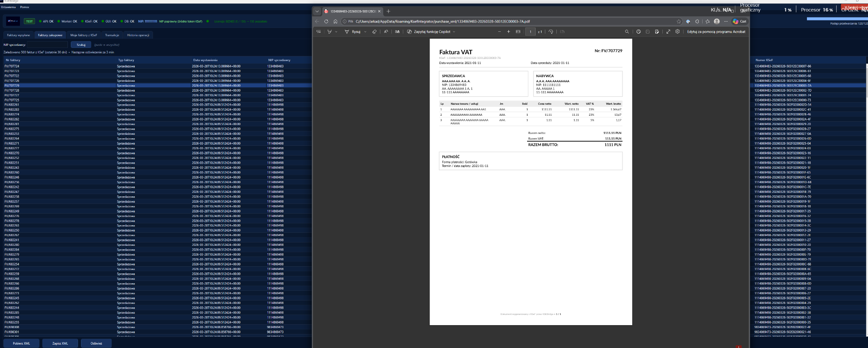Click the rotate page icon in PDF toolbar
Screen dimensions: 868x348
551,32
